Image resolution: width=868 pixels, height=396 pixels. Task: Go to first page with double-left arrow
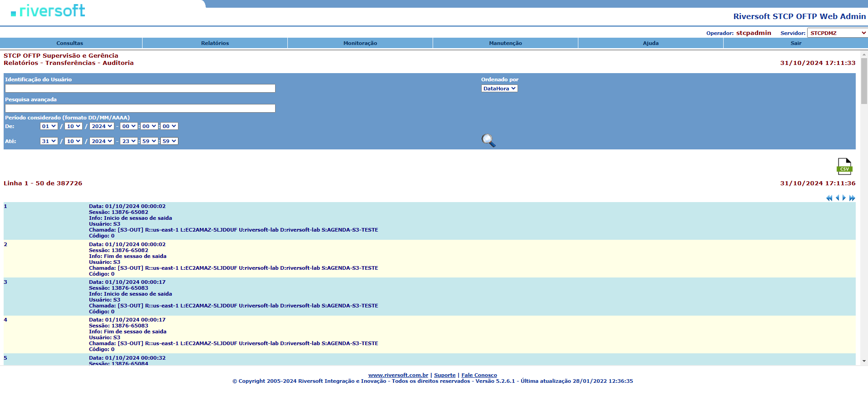pyautogui.click(x=829, y=198)
